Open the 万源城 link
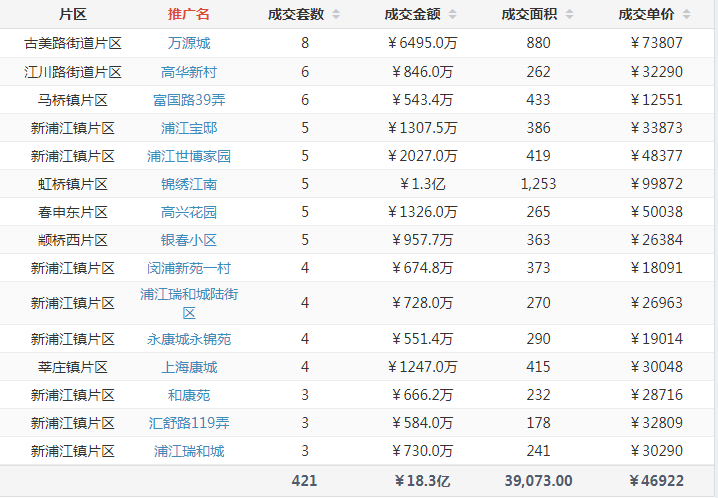718x498 pixels. (189, 43)
